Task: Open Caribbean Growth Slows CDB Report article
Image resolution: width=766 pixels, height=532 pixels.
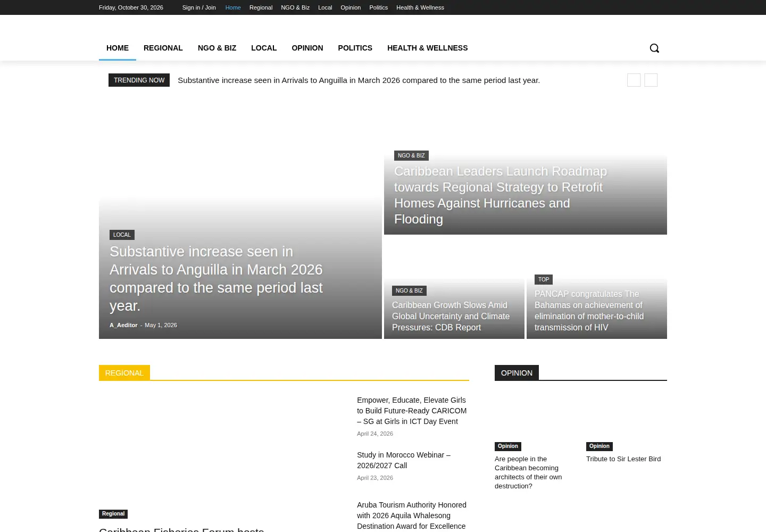Action: [x=451, y=316]
